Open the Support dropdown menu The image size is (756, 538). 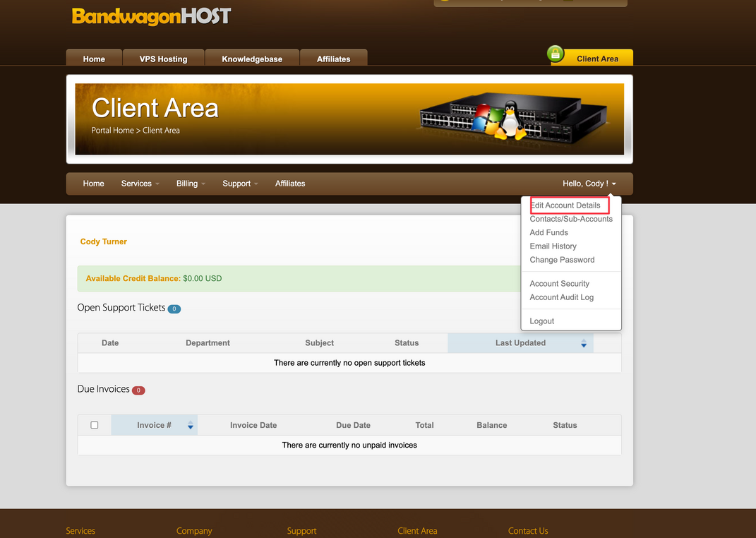(x=240, y=184)
